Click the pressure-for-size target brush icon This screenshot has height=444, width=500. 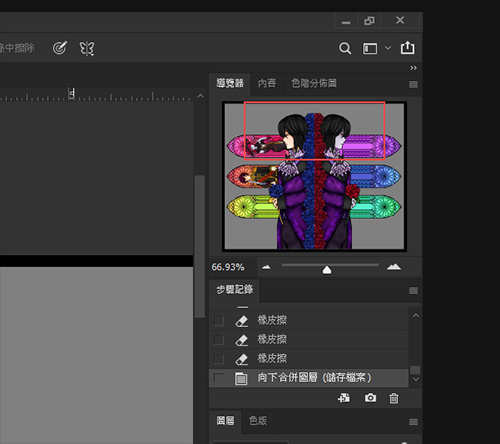coord(60,48)
